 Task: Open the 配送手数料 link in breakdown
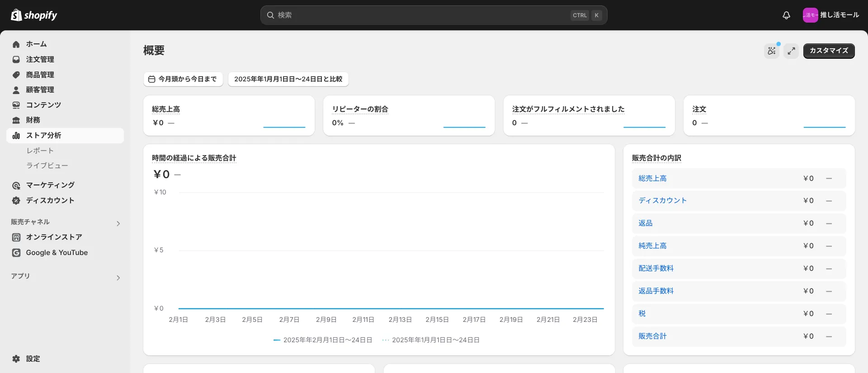[656, 269]
